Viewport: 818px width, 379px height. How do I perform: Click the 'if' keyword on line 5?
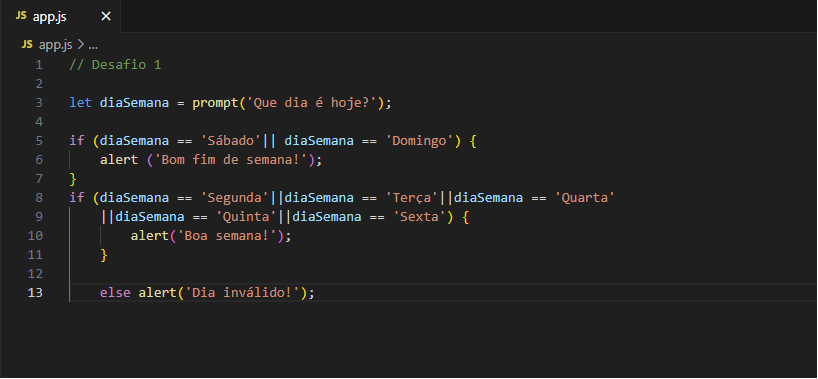[x=77, y=141]
